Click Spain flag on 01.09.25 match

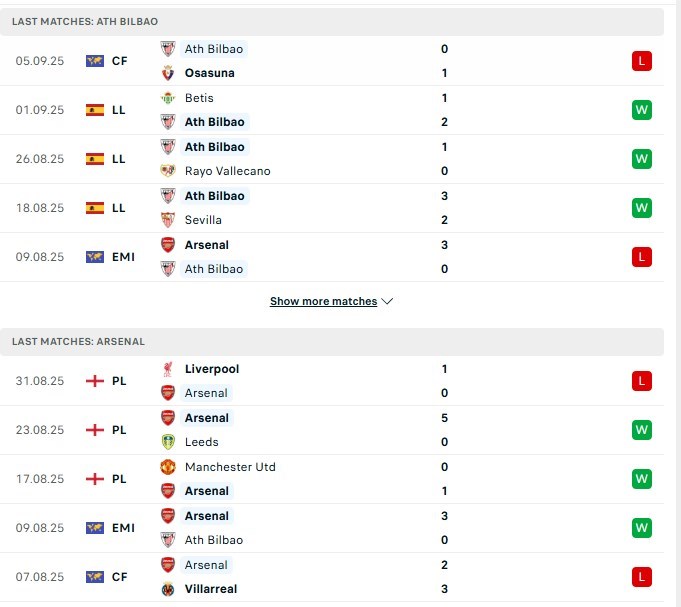pyautogui.click(x=95, y=110)
